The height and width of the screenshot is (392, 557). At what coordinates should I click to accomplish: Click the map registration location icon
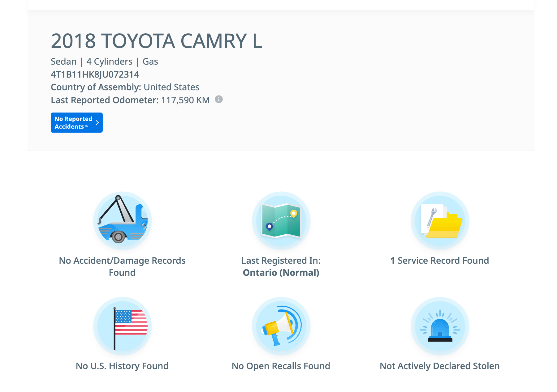[281, 221]
